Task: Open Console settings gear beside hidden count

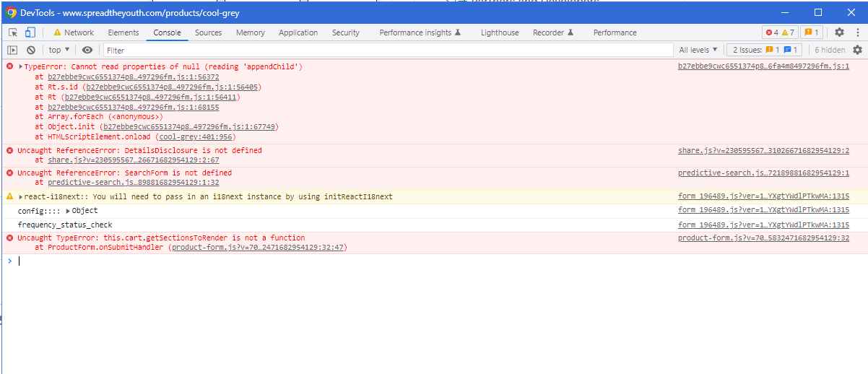Action: pyautogui.click(x=857, y=50)
